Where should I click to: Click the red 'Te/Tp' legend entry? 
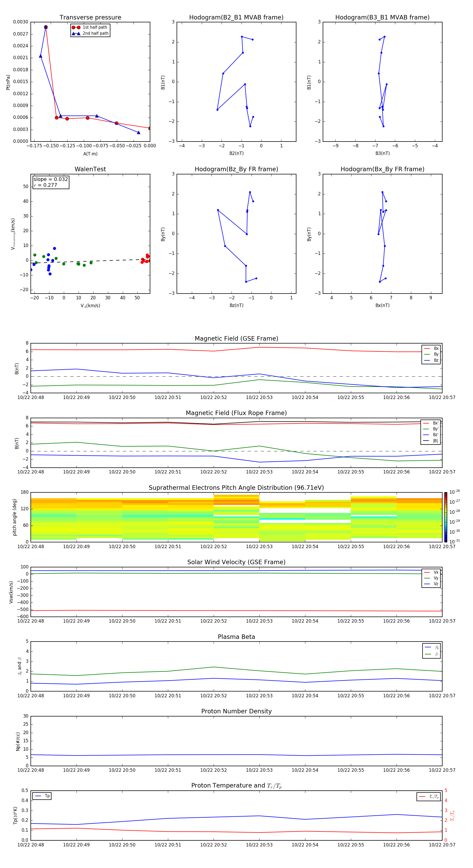tap(429, 797)
